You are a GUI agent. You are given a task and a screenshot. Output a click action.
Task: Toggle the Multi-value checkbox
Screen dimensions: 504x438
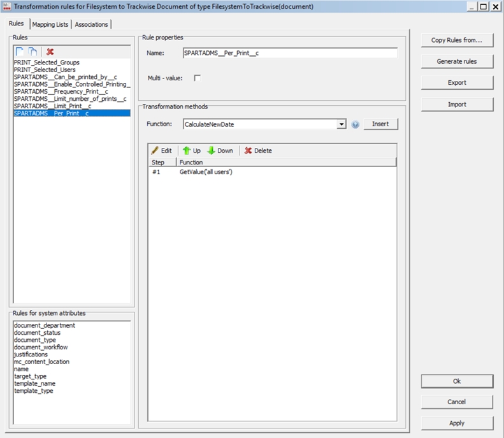(197, 78)
